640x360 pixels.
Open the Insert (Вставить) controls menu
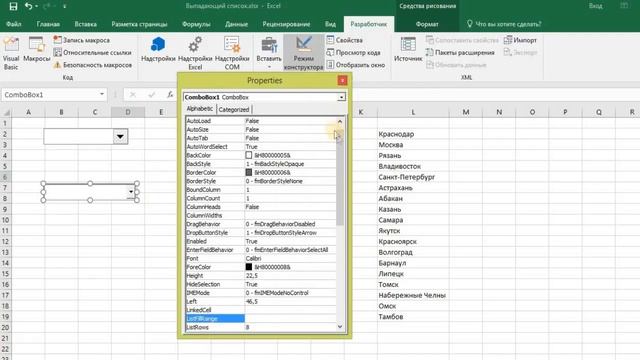[x=269, y=53]
